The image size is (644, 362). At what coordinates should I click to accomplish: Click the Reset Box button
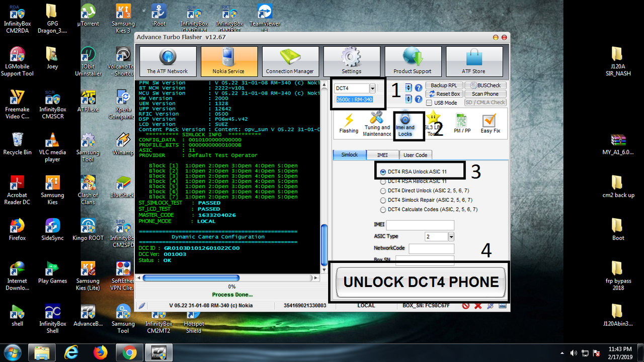pos(443,94)
